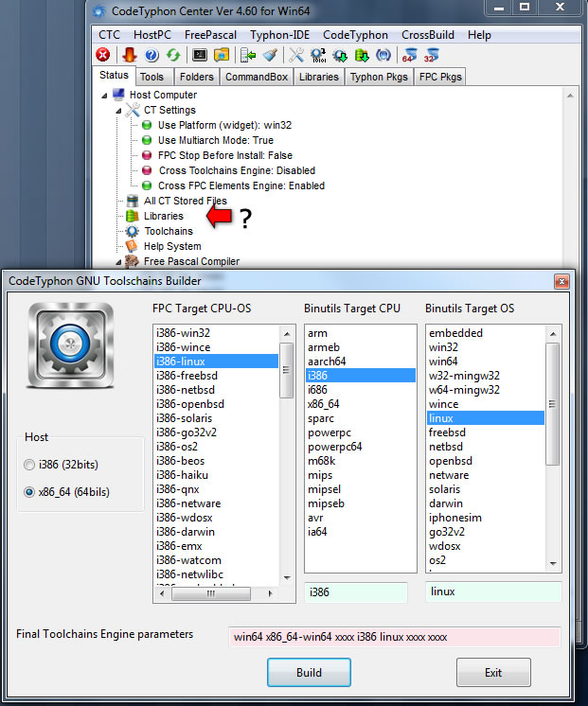Click Binutils Target OS list scroll-up arrow
Screen dimensions: 588x706
pos(553,334)
